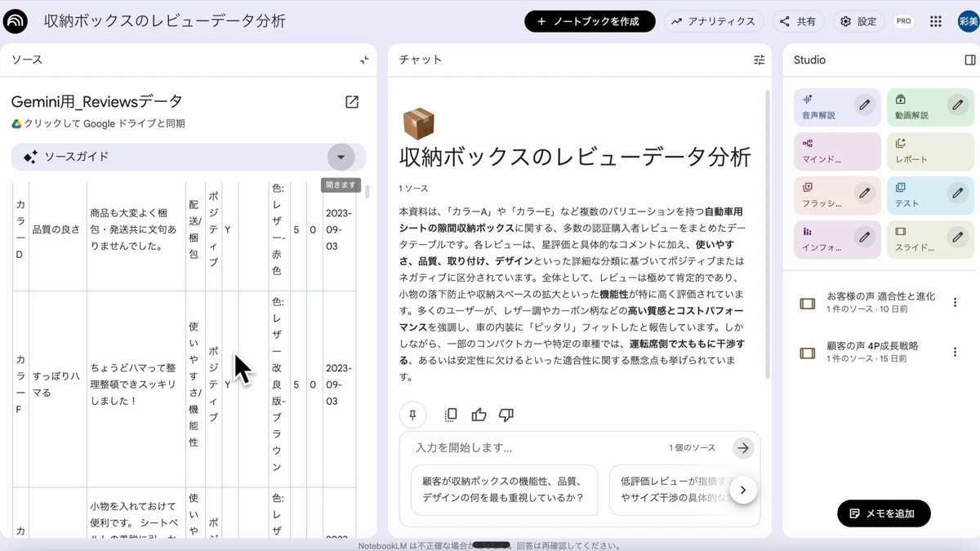Copy the summary with copy icon

[451, 415]
